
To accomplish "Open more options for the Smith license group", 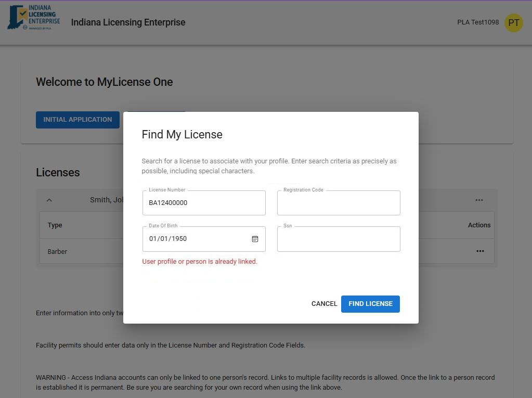I will pyautogui.click(x=479, y=200).
